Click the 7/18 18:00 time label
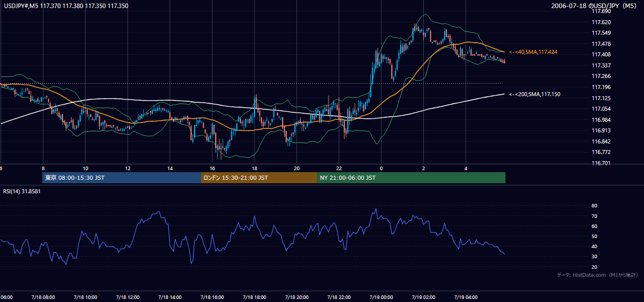Viewport: 644px width, 302px height. click(254, 297)
